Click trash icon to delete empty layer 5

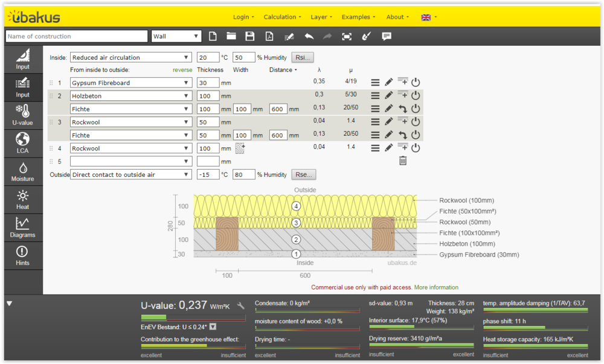(403, 161)
